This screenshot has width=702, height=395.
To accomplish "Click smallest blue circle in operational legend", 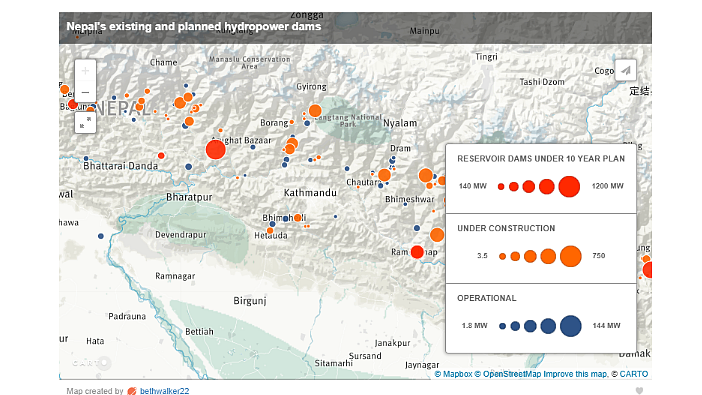I will click(x=502, y=326).
